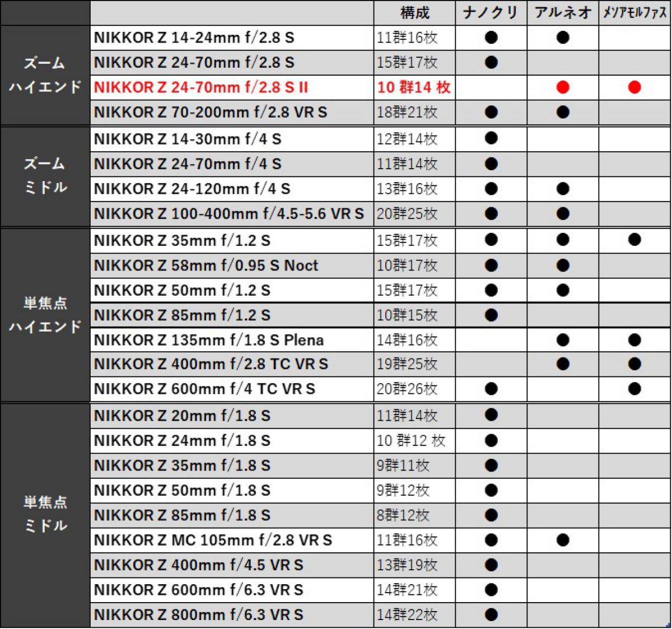
Task: Click the 14群22枚 composition cell
Action: (x=414, y=614)
